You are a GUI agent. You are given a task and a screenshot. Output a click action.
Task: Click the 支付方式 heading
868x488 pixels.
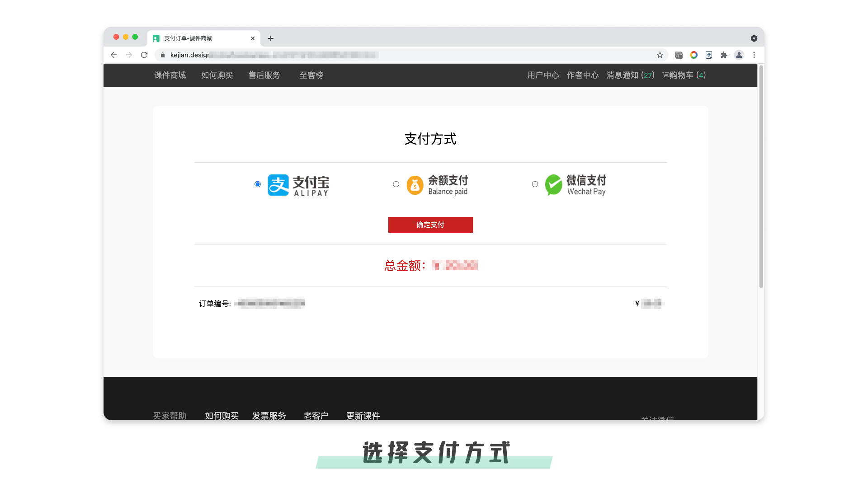pyautogui.click(x=430, y=139)
